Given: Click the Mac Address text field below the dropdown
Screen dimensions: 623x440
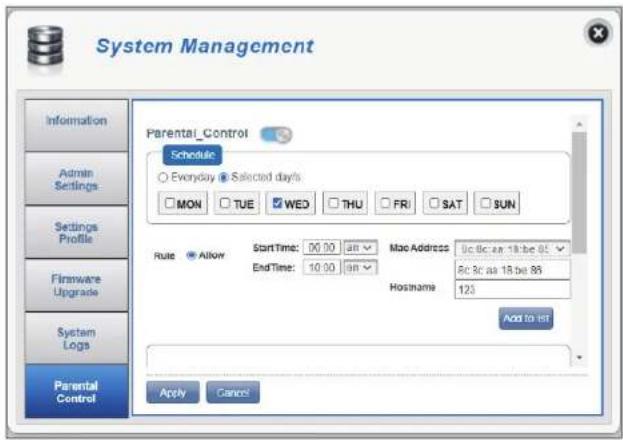Looking at the screenshot, I should tap(513, 270).
